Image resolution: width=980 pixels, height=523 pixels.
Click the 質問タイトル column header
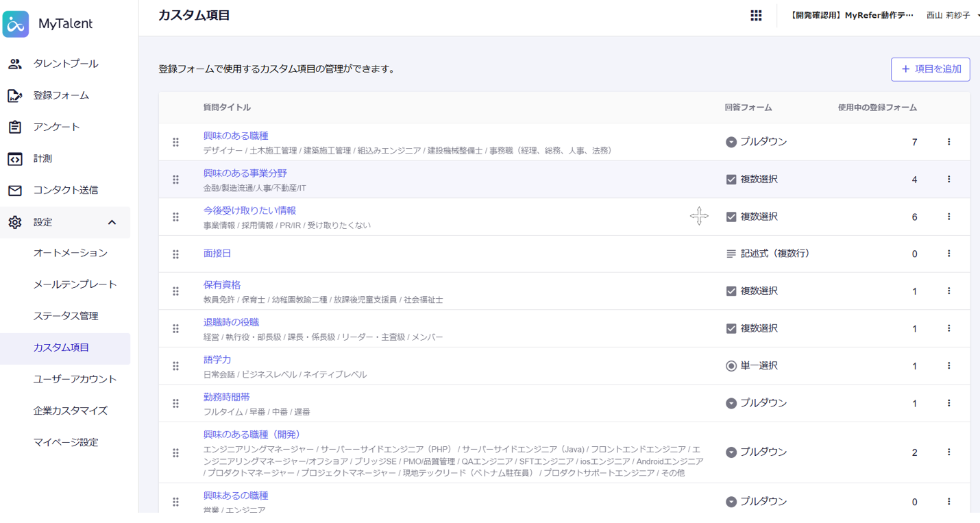coord(227,108)
